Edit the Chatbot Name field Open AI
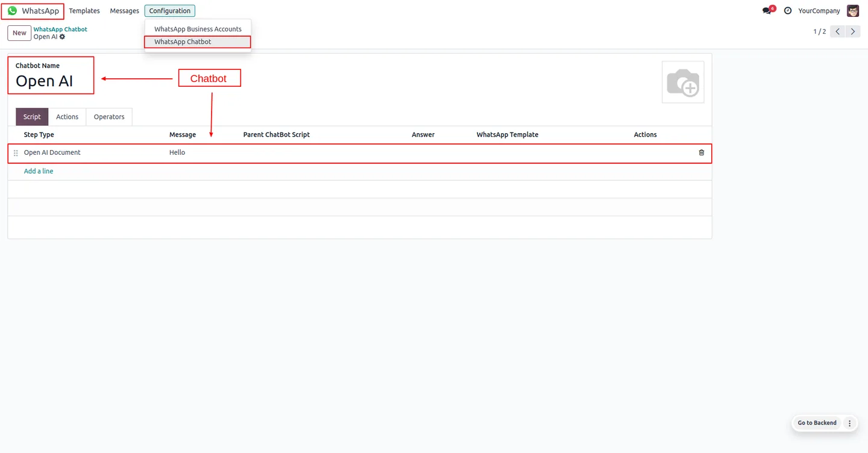Image resolution: width=868 pixels, height=453 pixels. click(x=45, y=81)
